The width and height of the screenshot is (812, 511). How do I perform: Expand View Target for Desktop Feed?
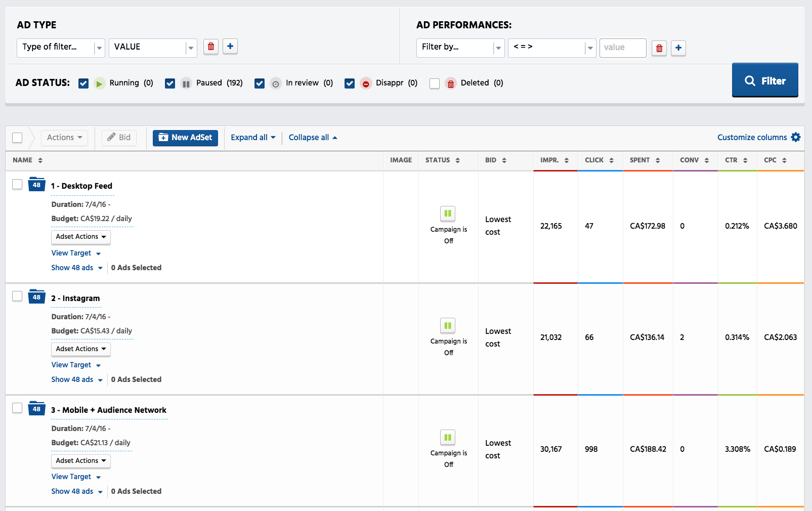click(x=76, y=253)
